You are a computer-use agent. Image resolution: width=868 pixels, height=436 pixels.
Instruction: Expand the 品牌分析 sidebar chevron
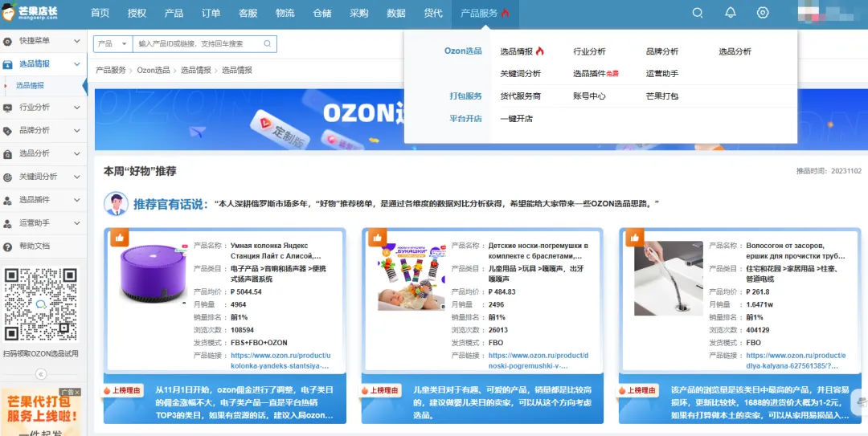(x=77, y=131)
